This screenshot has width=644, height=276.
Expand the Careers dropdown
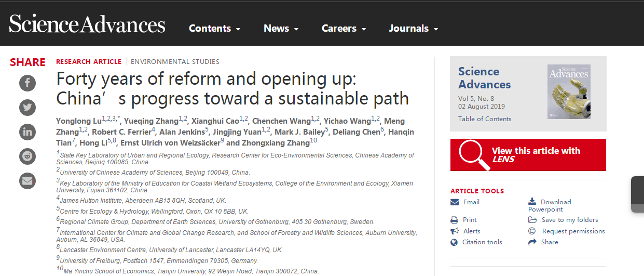tap(344, 29)
